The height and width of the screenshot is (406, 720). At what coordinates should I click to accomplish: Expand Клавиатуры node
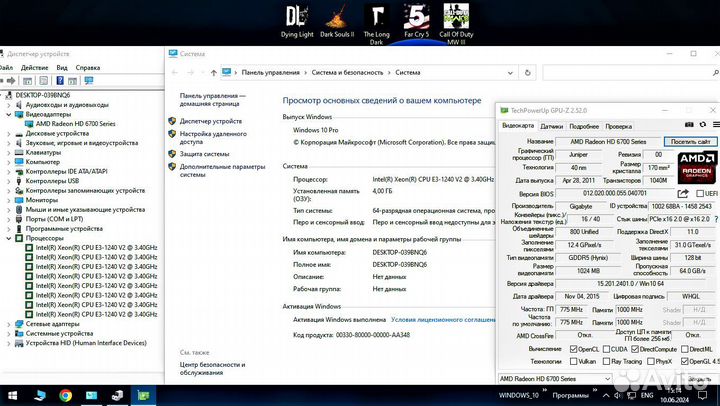(8, 152)
